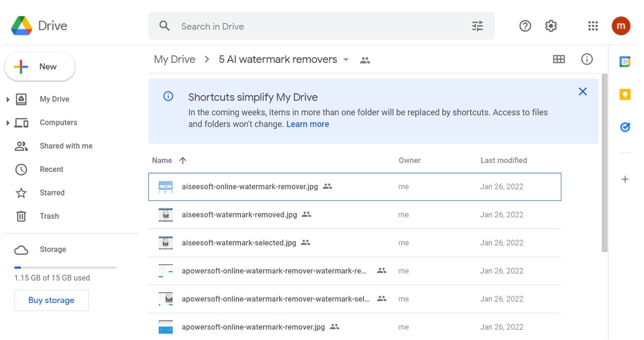Open the '5 AI watermark removers' folder menu
The image size is (644, 340).
pos(346,59)
